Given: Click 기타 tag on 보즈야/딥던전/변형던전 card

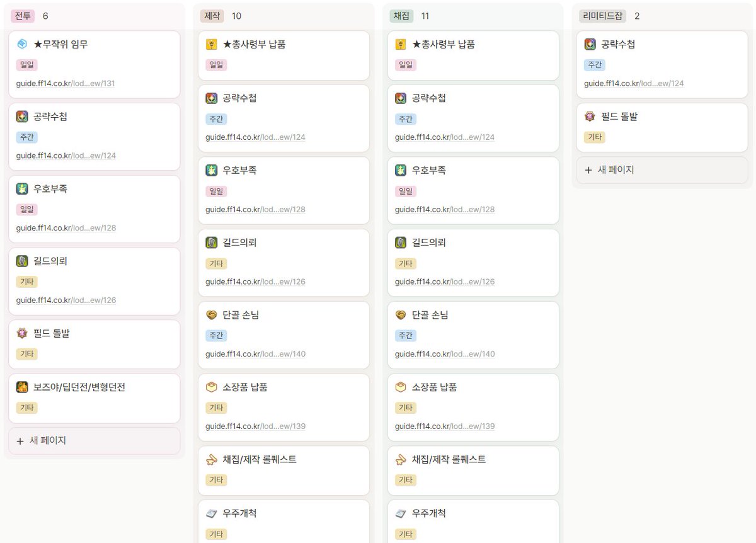Looking at the screenshot, I should pyautogui.click(x=27, y=408).
